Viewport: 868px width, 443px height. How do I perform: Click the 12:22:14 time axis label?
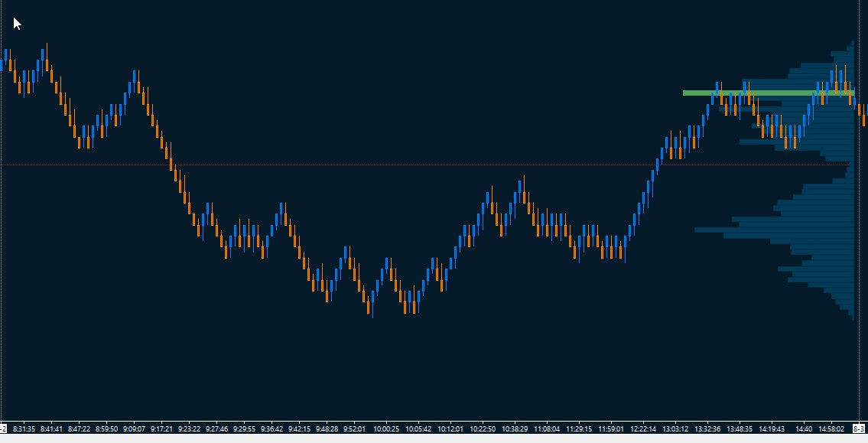coord(643,428)
